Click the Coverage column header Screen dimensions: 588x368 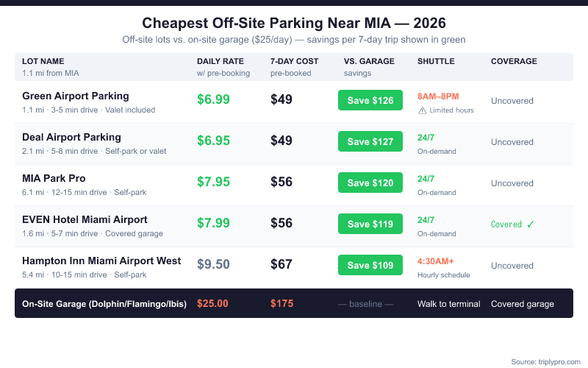[514, 61]
